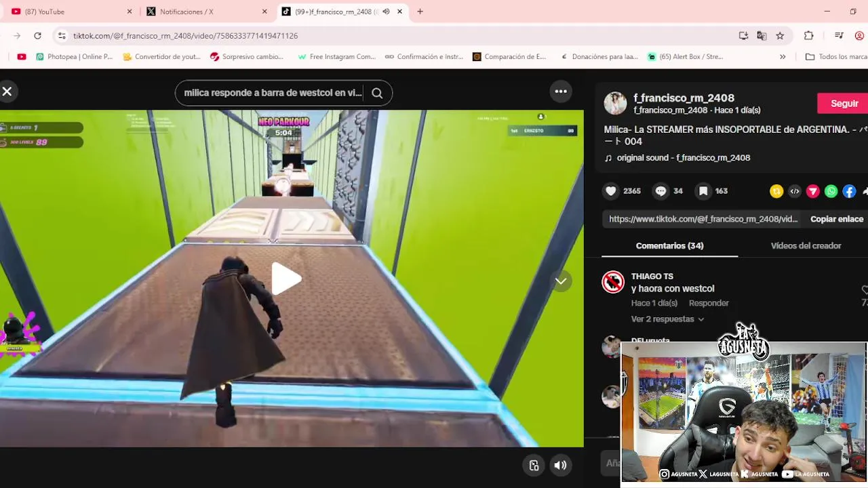Open the media controls icon in toolbar

pyautogui.click(x=839, y=36)
